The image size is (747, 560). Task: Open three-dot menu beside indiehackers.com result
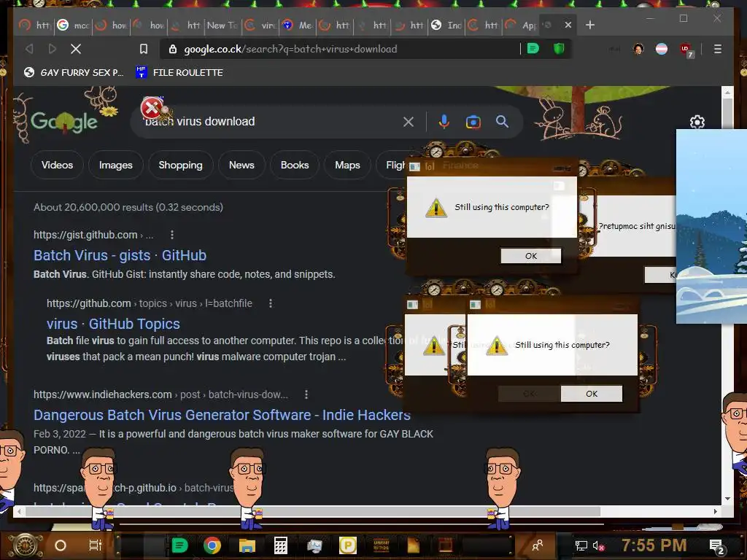pos(306,394)
